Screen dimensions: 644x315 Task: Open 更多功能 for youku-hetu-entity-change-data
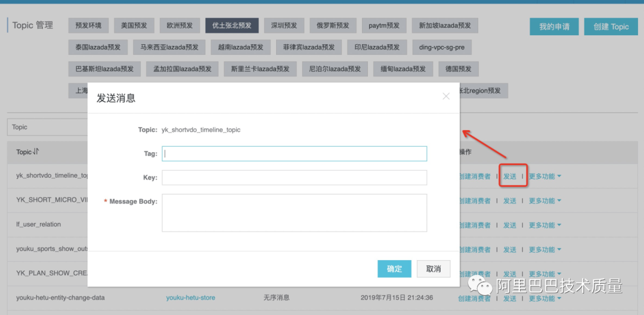(544, 298)
